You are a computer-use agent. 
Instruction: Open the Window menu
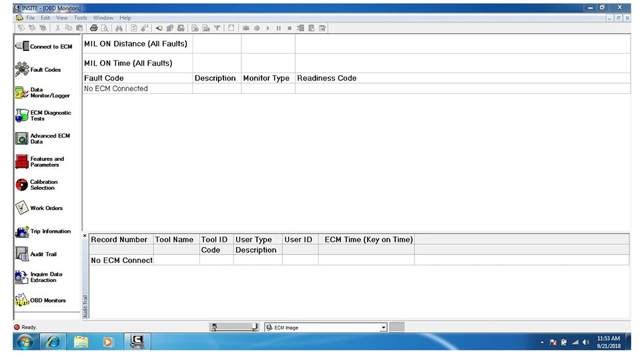pos(103,17)
